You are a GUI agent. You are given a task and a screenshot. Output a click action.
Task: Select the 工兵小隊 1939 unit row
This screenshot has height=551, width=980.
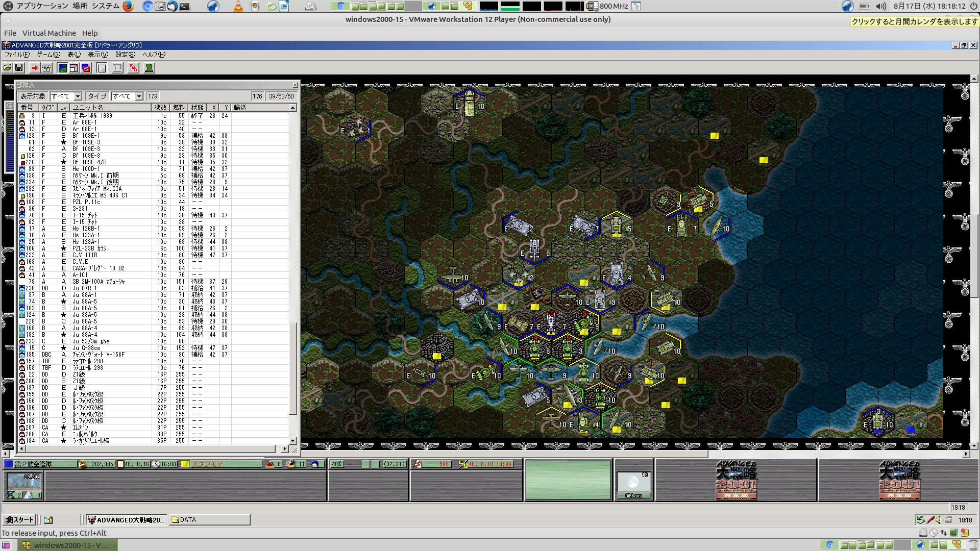click(153, 116)
